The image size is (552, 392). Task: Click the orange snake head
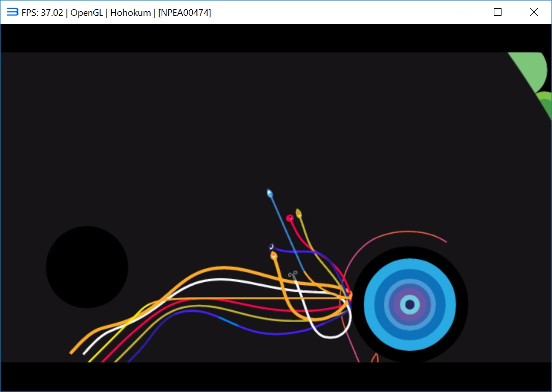tap(274, 255)
